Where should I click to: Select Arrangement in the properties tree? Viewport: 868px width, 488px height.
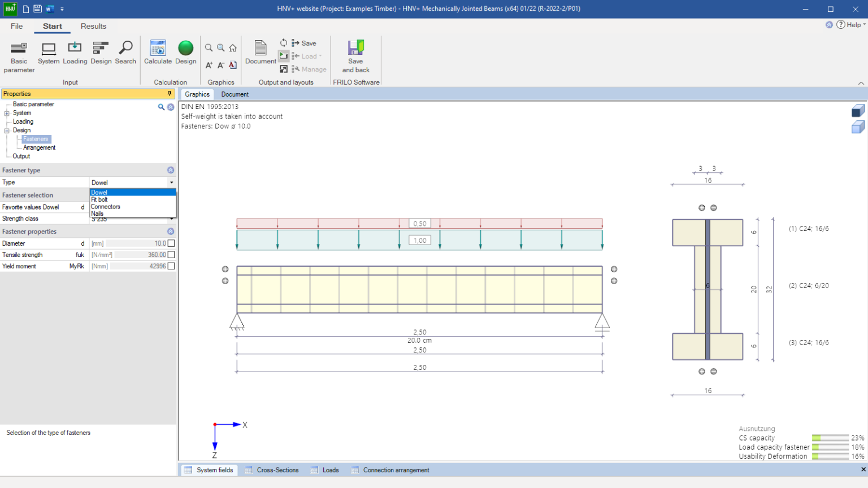(39, 147)
